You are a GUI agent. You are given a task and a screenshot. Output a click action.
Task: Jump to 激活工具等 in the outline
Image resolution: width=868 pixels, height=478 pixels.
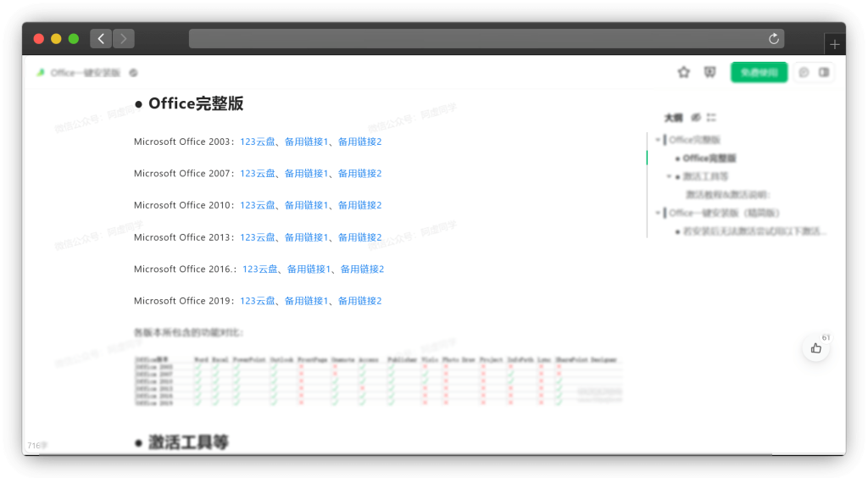point(705,176)
